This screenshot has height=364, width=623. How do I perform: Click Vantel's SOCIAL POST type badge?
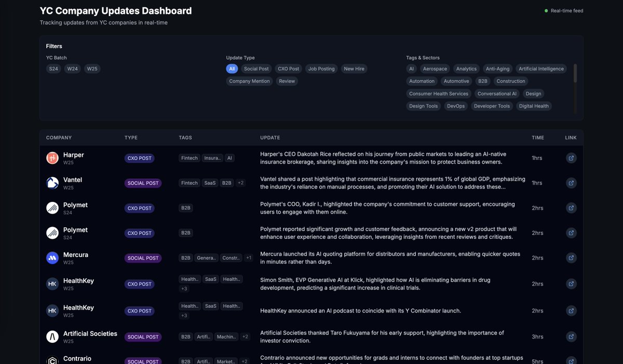pos(143,183)
